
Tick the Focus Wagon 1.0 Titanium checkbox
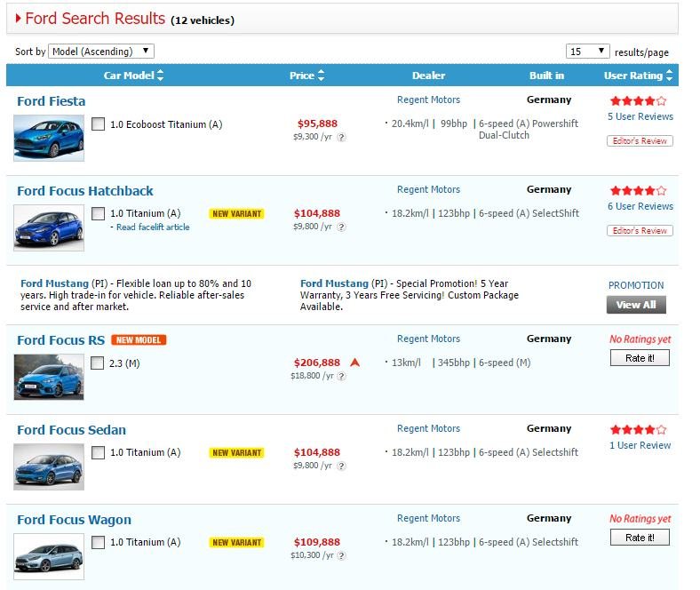(99, 542)
